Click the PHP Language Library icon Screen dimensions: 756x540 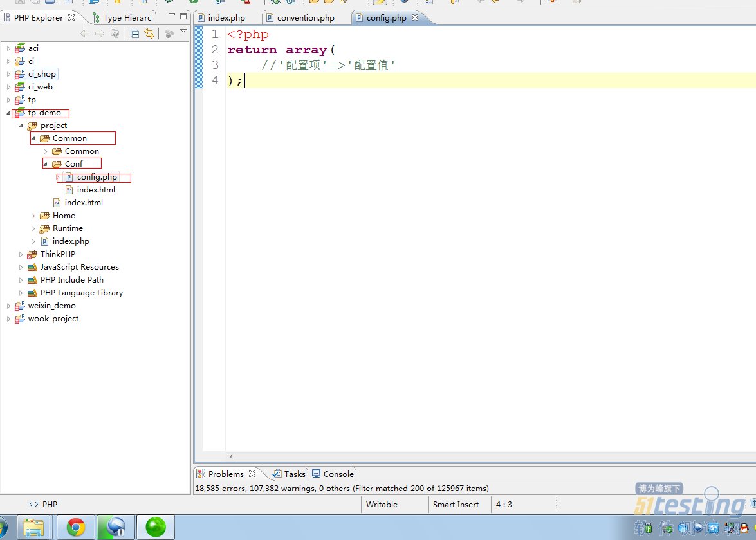coord(32,293)
